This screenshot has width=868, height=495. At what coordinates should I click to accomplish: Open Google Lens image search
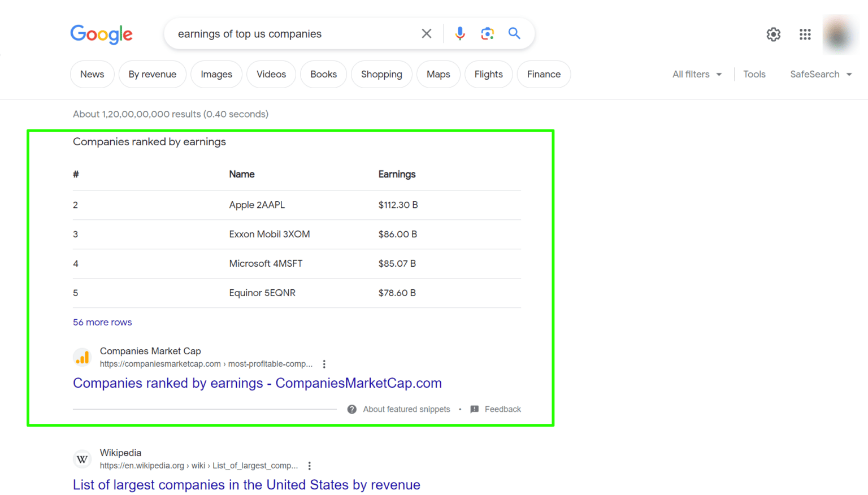click(487, 33)
